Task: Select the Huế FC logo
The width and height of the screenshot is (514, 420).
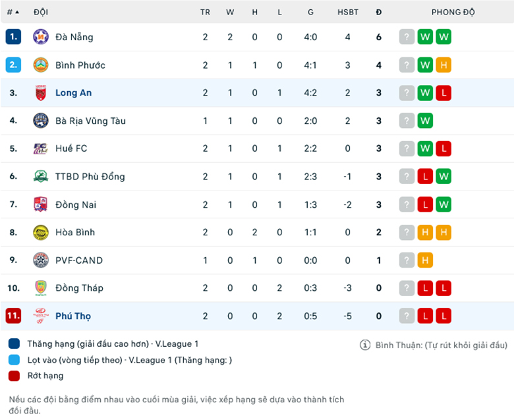Action: (x=41, y=148)
